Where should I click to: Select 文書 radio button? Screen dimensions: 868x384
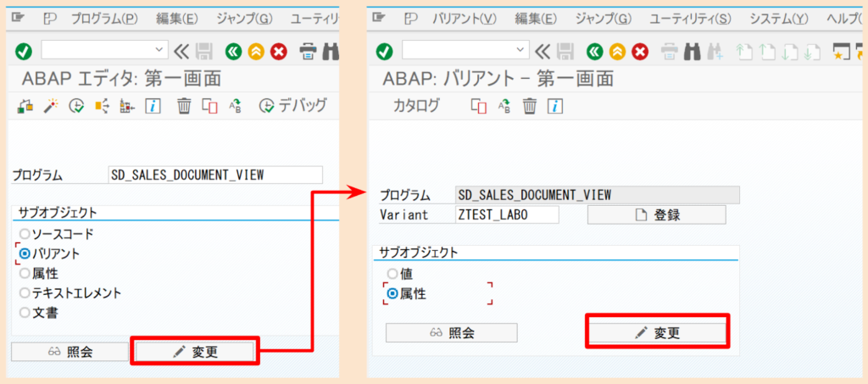click(x=25, y=313)
